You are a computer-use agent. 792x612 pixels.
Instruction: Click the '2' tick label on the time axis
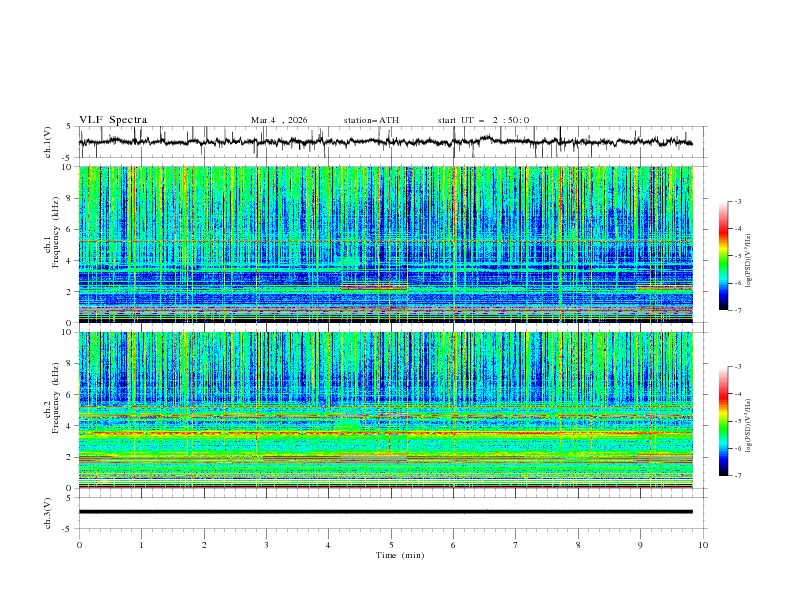(x=204, y=545)
